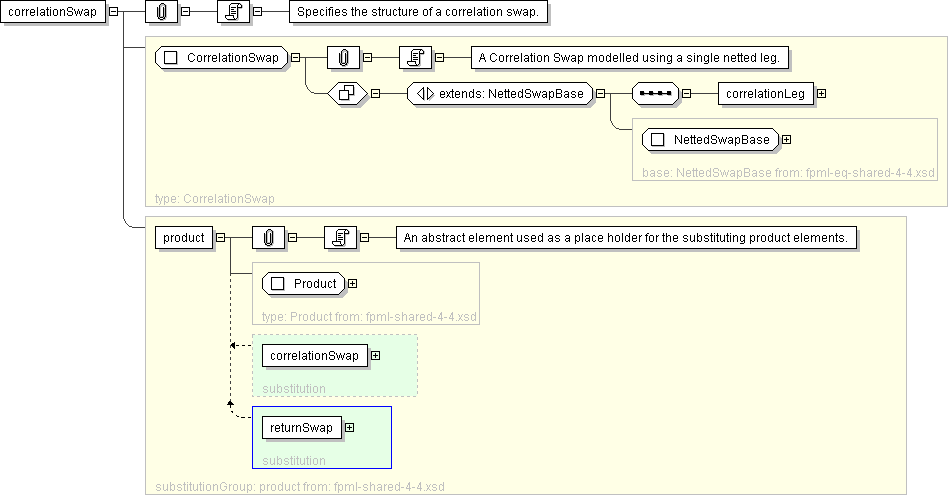The image size is (949, 496).
Task: Click 'substitution' label under returnSwap box
Action: click(x=294, y=461)
